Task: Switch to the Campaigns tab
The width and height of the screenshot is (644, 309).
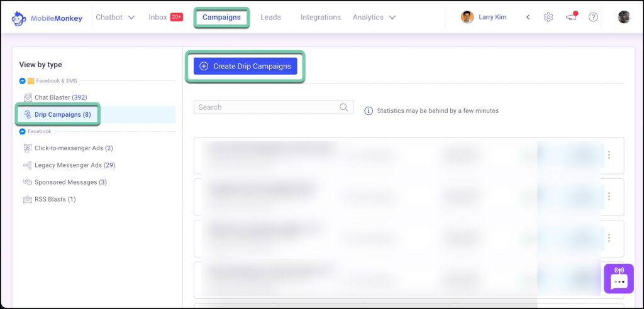Action: pos(221,17)
